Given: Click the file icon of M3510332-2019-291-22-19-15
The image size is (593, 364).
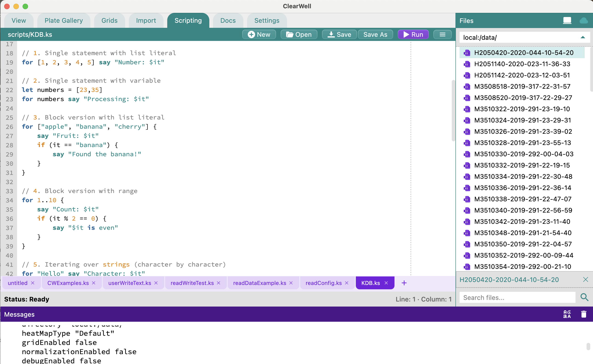Looking at the screenshot, I should 467,165.
